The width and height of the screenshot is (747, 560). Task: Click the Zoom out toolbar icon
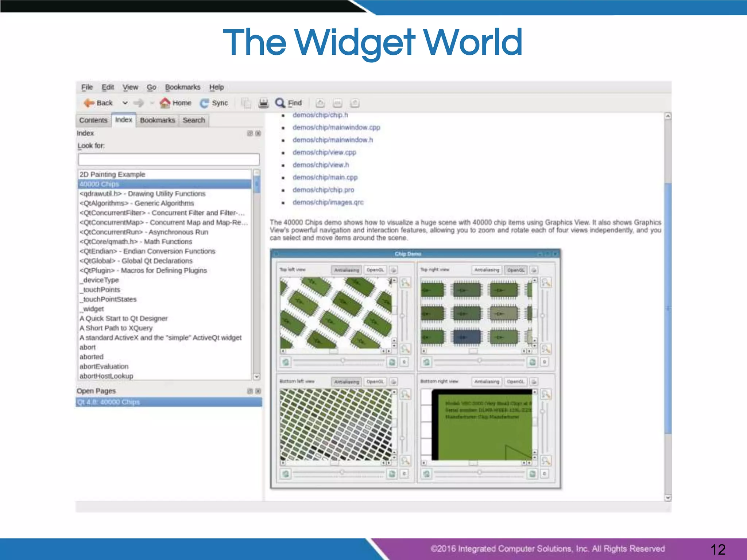click(x=338, y=103)
